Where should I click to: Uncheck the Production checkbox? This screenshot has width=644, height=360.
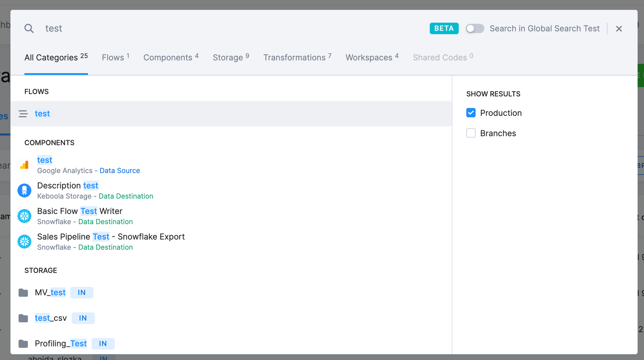(x=471, y=113)
